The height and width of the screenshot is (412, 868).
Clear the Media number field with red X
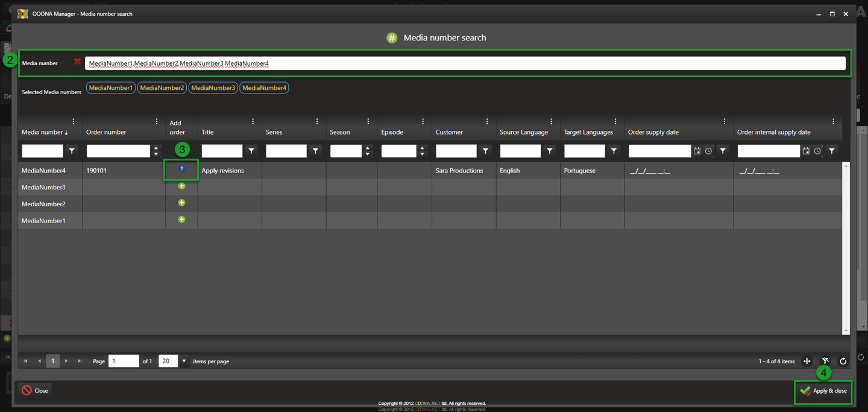(78, 62)
